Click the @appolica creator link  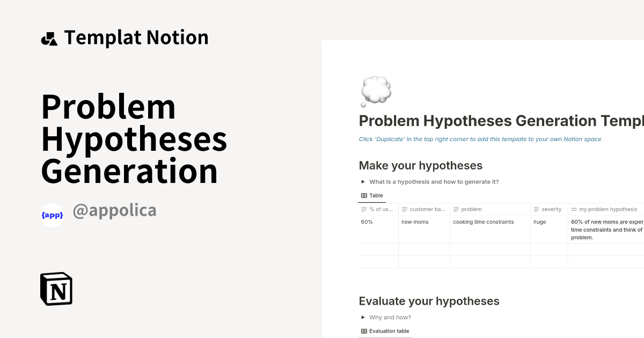click(115, 210)
